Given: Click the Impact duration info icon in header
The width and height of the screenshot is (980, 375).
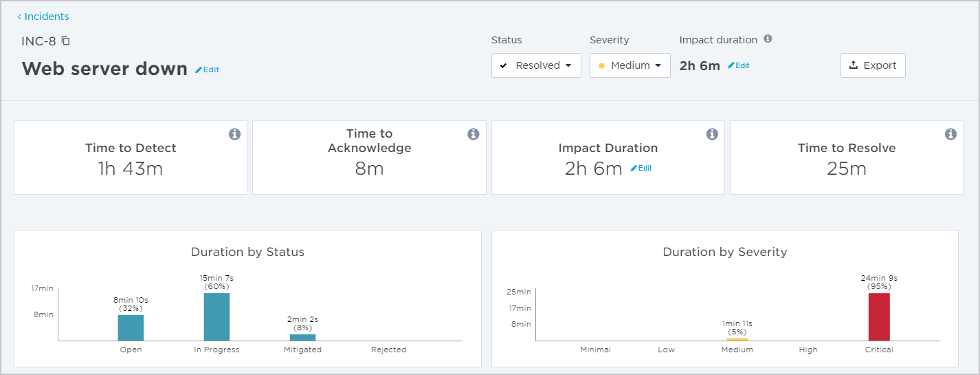Looking at the screenshot, I should (x=768, y=39).
